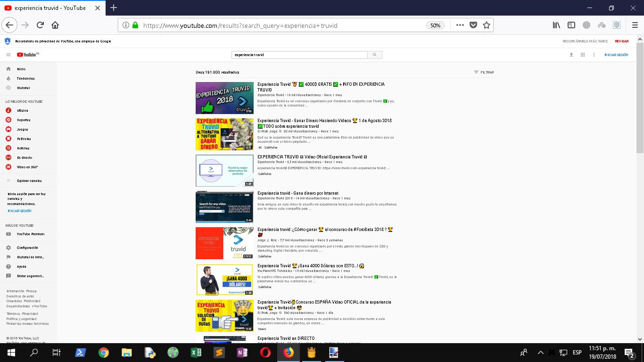Show the Firefox sidebars
644x362 pixels.
click(571, 25)
